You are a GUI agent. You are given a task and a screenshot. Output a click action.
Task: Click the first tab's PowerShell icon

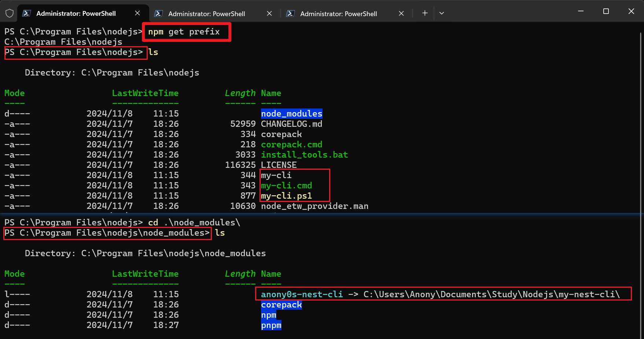coord(26,14)
